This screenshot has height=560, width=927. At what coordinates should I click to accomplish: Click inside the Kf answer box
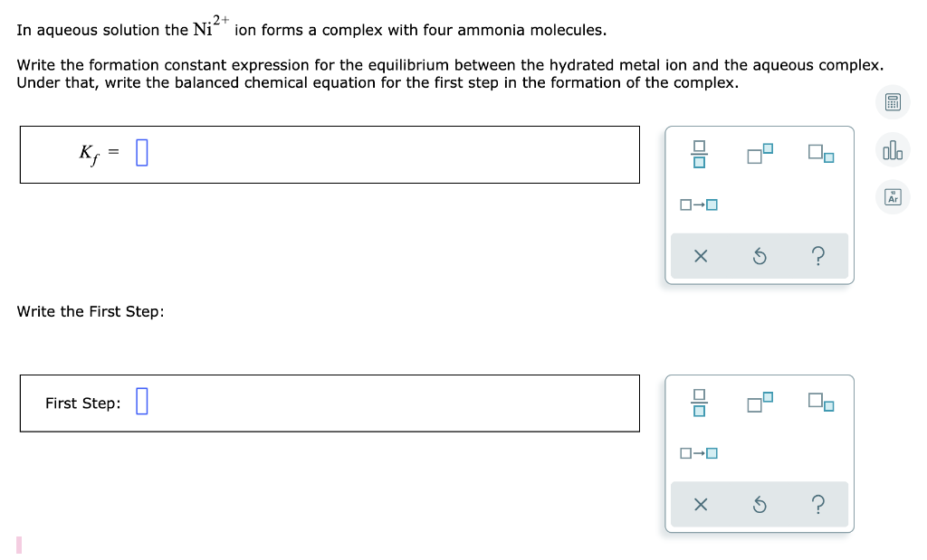coord(141,153)
